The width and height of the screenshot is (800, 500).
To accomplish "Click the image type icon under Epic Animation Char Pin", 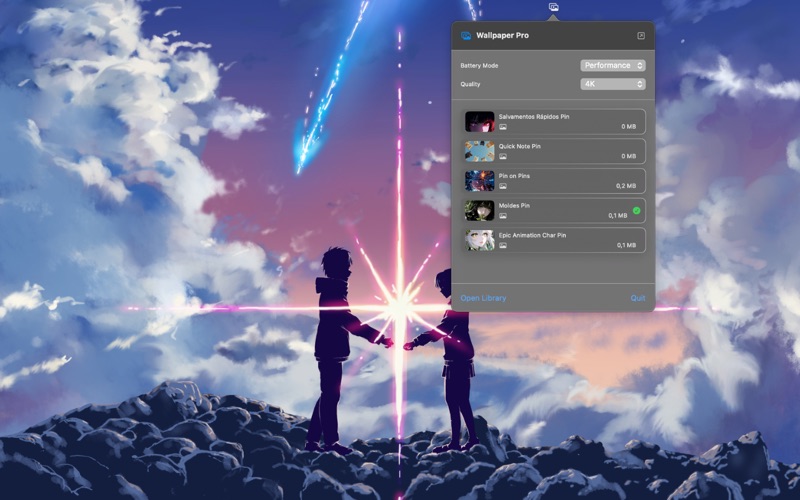I will pos(503,245).
